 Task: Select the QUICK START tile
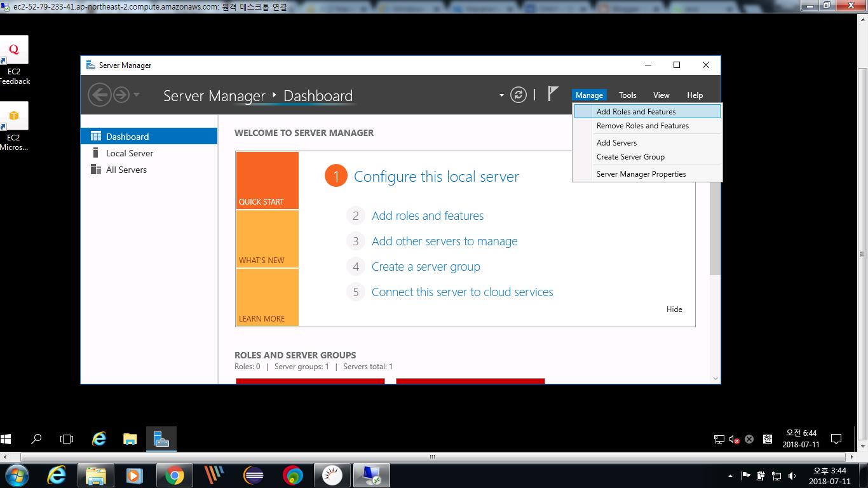[267, 180]
